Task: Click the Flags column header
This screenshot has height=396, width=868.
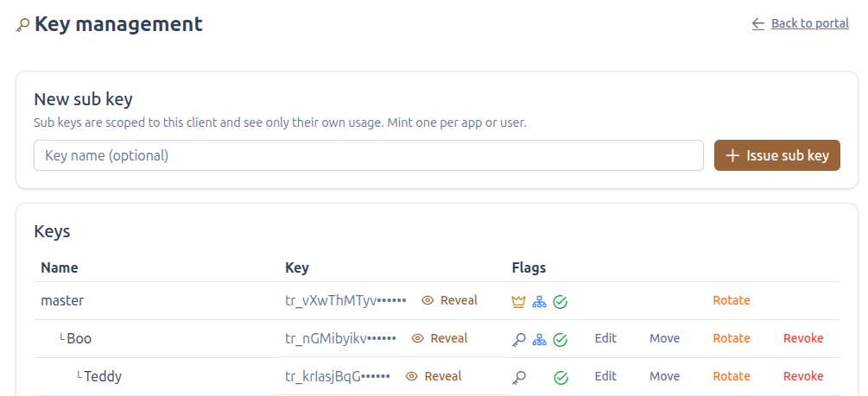Action: [529, 267]
